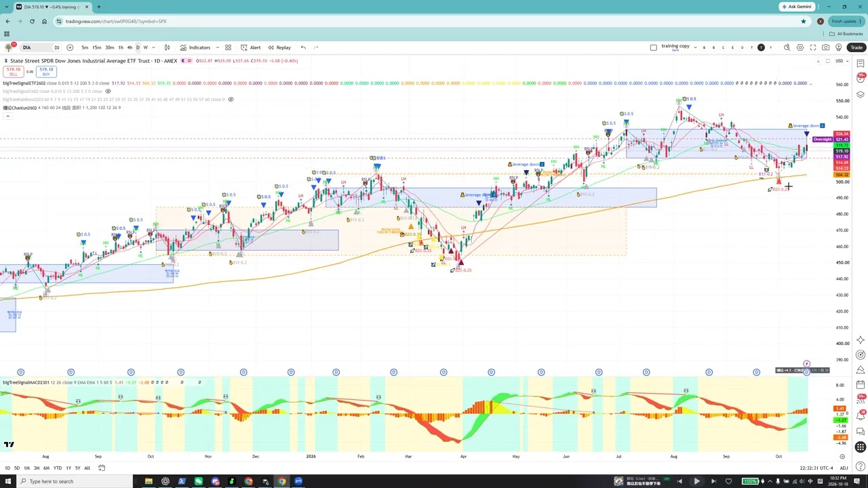This screenshot has height=488, width=868.
Task: Click the 519.10 BUY button
Action: click(x=46, y=71)
